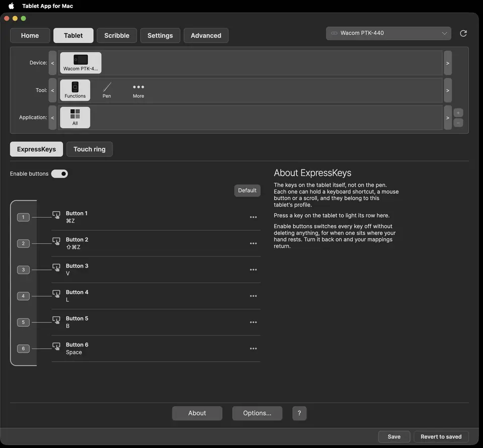Click the Button 6 Space label

pyautogui.click(x=74, y=352)
